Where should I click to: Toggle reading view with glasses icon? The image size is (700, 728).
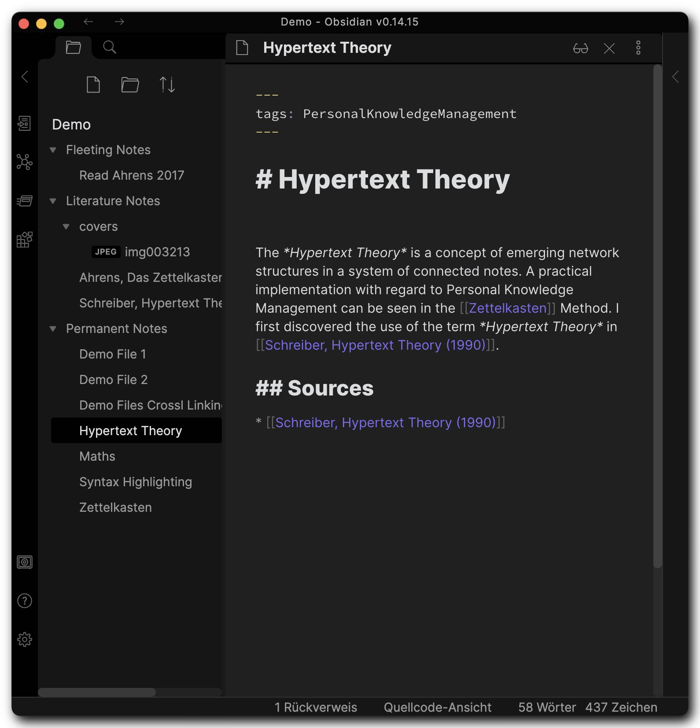(580, 48)
